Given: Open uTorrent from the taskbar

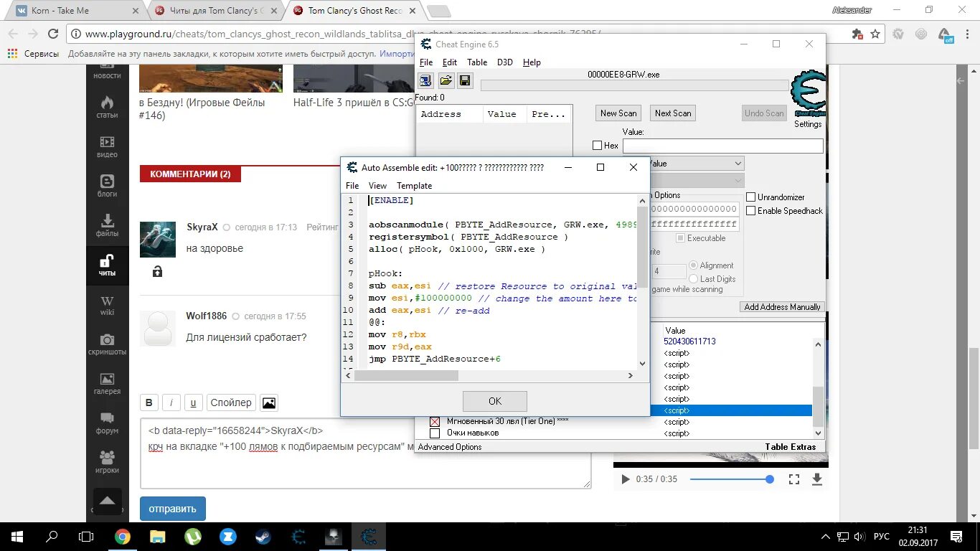Looking at the screenshot, I should coord(193,536).
